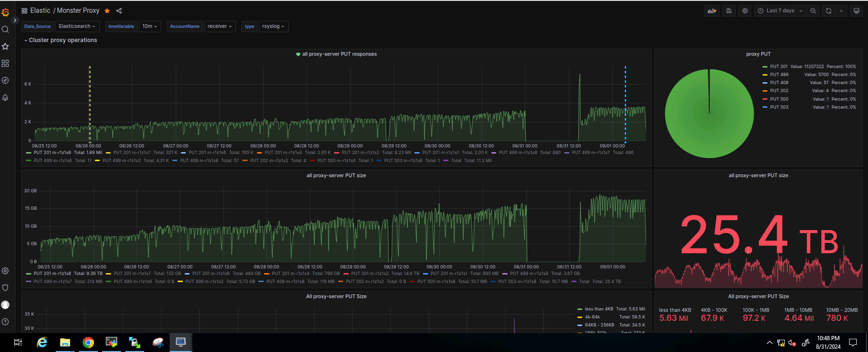
Task: Open Chrome from the Windows taskbar
Action: [88, 343]
